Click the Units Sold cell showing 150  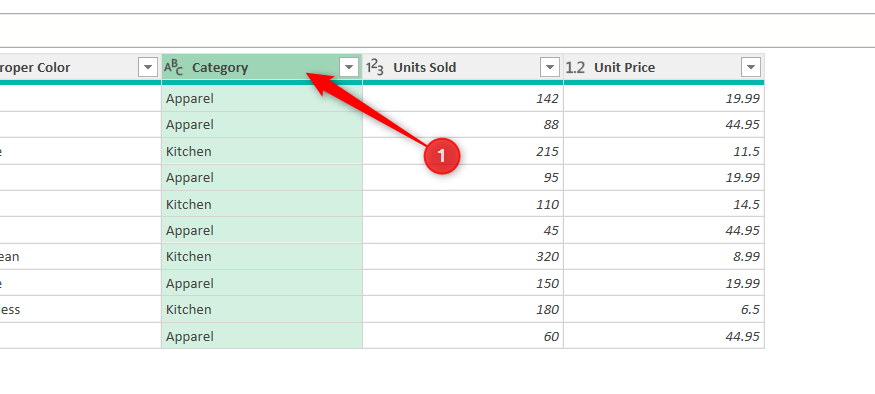[x=463, y=283]
